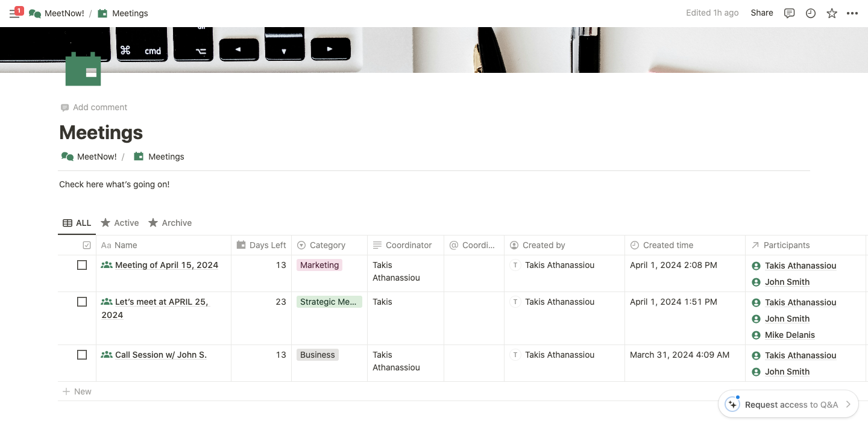Open the Name column header

point(164,245)
